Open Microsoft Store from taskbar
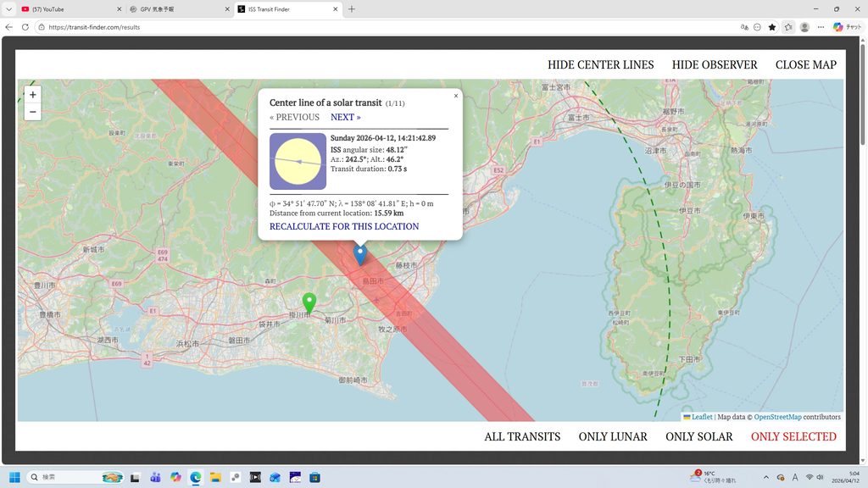 tap(315, 477)
